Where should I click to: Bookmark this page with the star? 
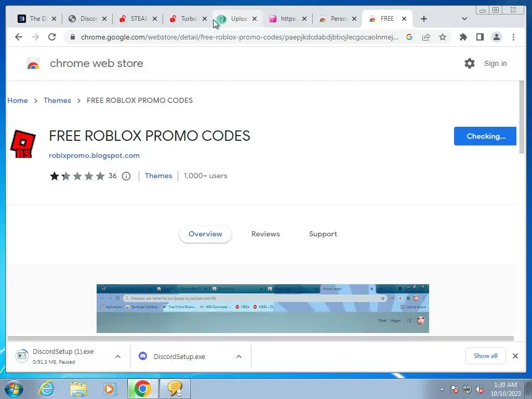[x=443, y=37]
